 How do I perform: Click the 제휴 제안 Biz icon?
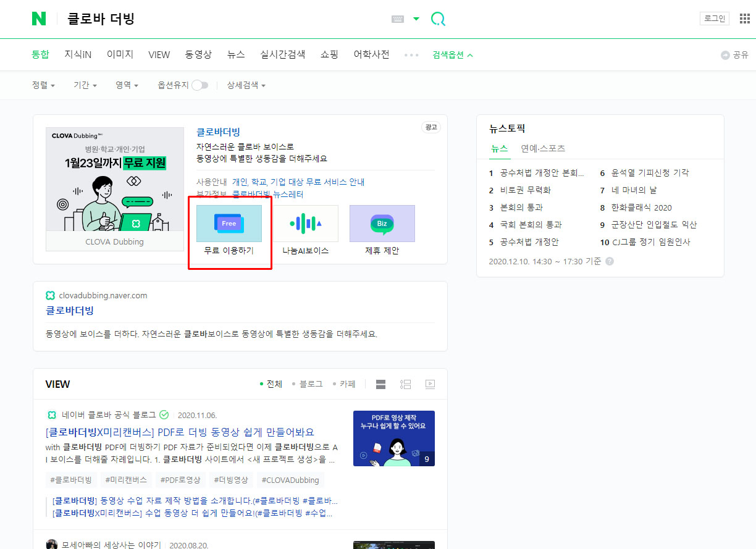[382, 224]
